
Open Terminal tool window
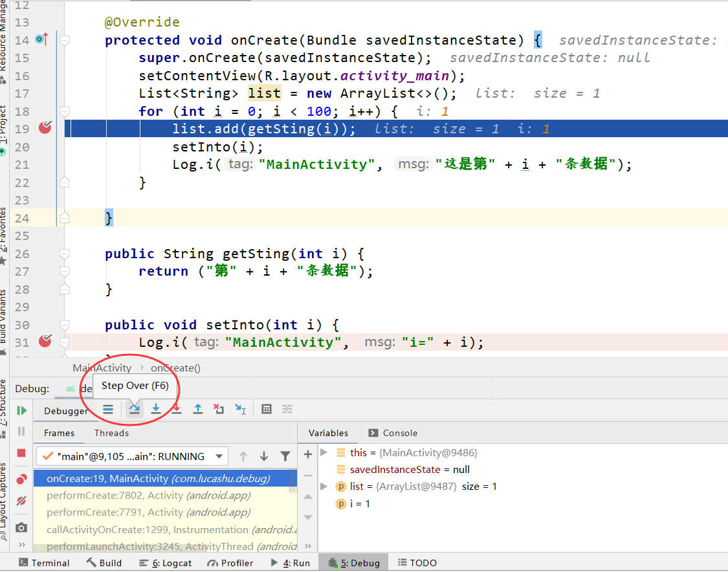point(45,563)
